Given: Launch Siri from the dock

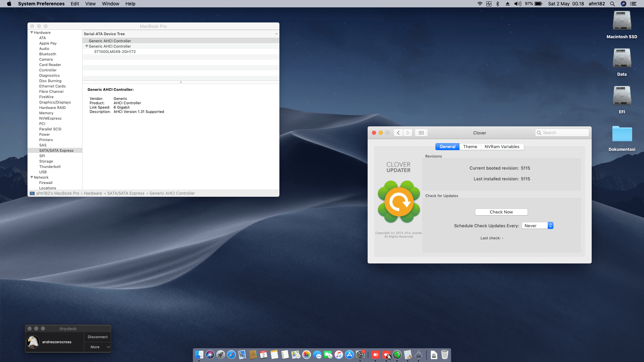Looking at the screenshot, I should (x=210, y=355).
